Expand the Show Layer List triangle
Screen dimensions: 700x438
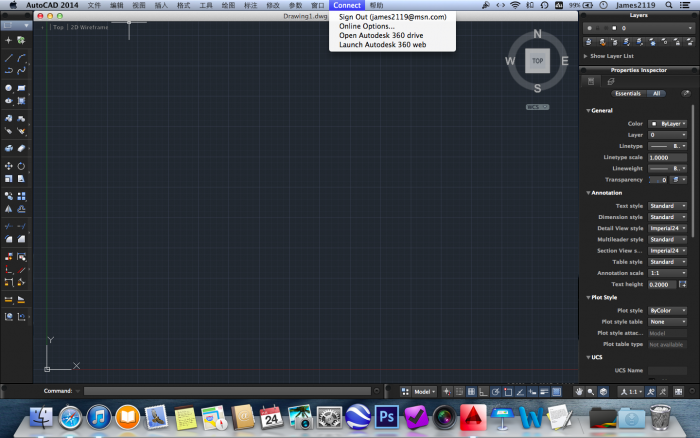pos(585,56)
